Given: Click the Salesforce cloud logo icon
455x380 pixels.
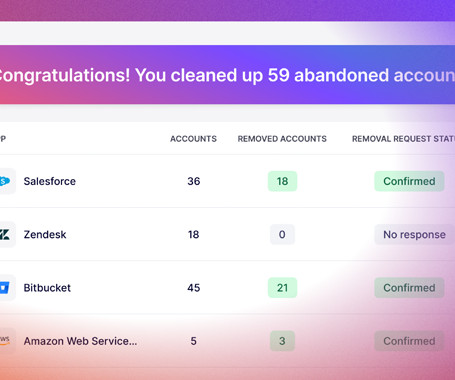Looking at the screenshot, I should click(5, 181).
